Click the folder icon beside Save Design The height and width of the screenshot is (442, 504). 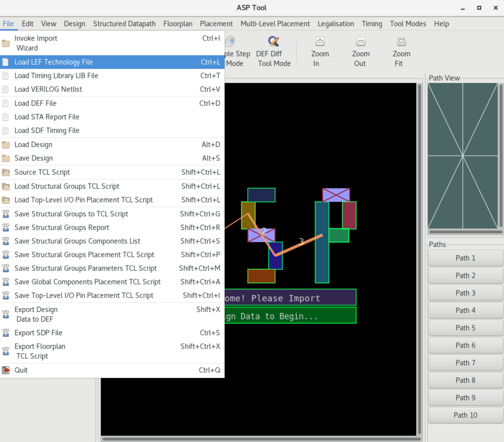pyautogui.click(x=6, y=158)
